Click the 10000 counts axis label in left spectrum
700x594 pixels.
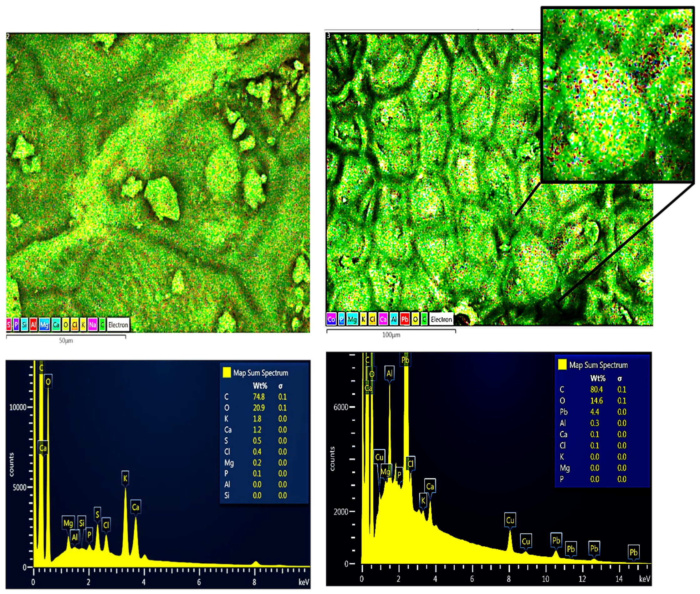[18, 407]
